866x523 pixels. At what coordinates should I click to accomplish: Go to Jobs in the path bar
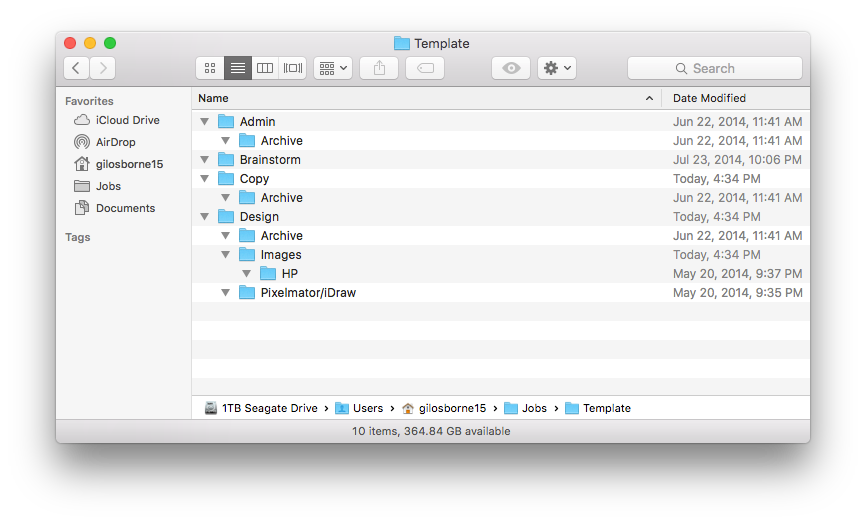point(526,408)
